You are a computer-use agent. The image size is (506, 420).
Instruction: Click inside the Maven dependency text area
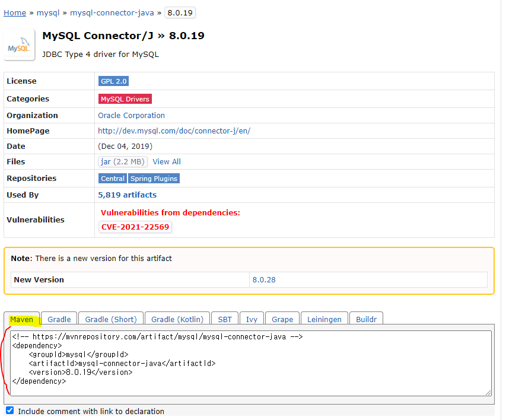pyautogui.click(x=251, y=363)
